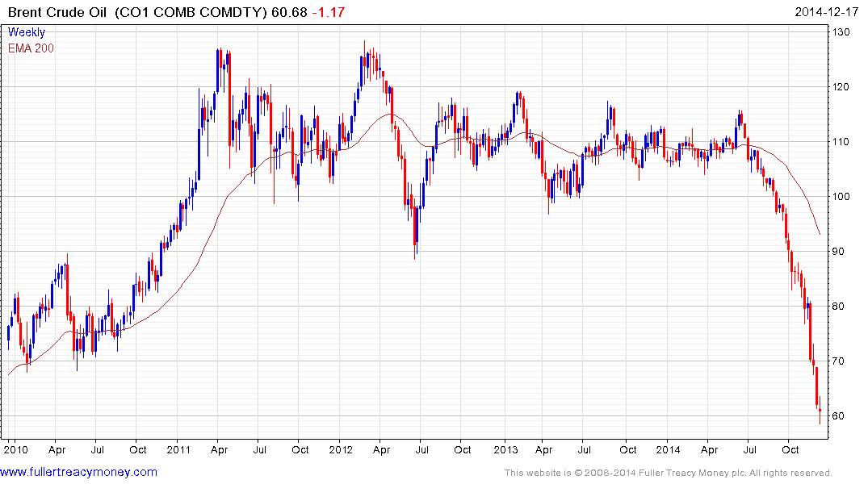Click the latest weekly candle near 60
This screenshot has height=484, width=868.
point(820,410)
